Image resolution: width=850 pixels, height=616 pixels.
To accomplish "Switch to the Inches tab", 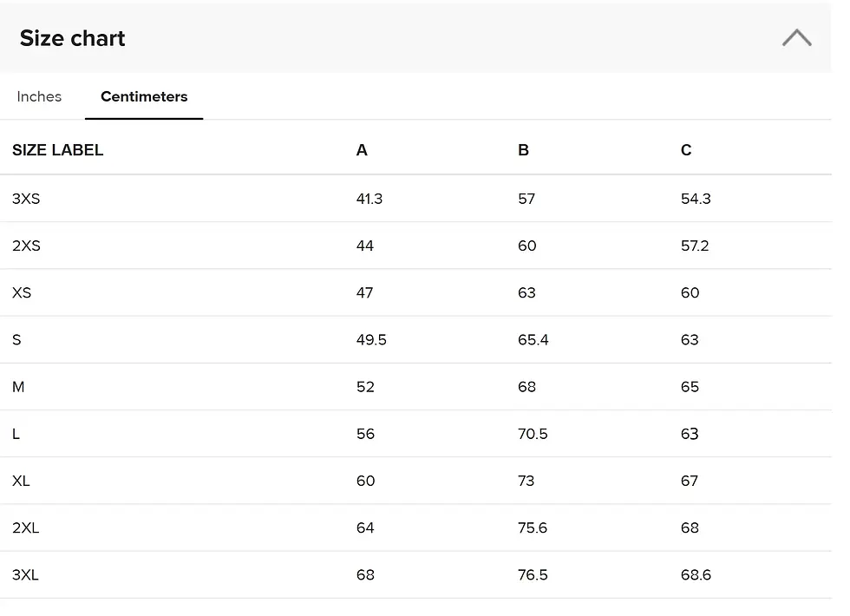I will tap(39, 96).
